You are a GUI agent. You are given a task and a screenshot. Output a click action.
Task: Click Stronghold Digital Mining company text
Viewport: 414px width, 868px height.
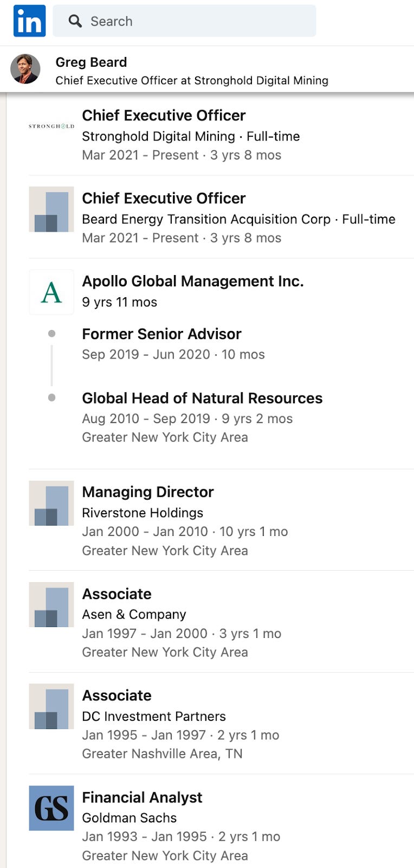tap(158, 136)
